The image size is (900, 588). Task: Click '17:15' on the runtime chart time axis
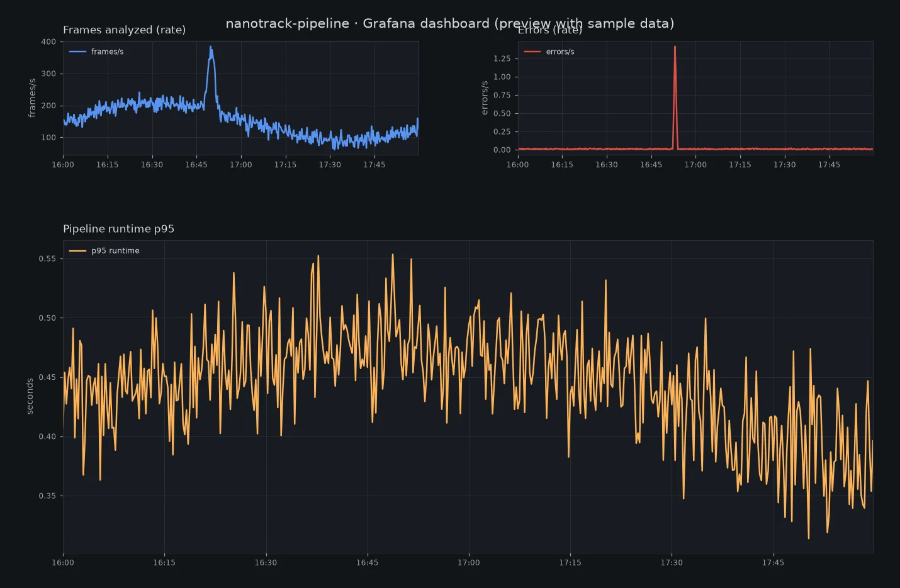(570, 562)
